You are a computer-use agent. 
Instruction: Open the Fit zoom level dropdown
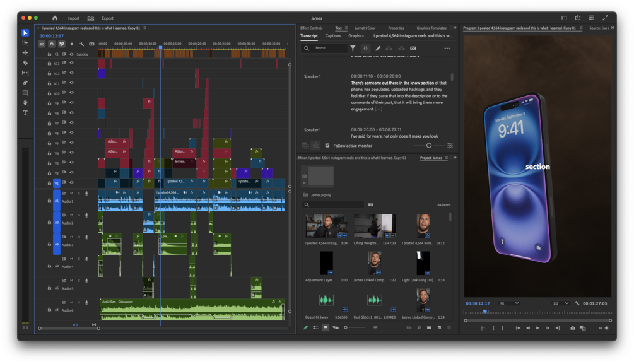[509, 303]
